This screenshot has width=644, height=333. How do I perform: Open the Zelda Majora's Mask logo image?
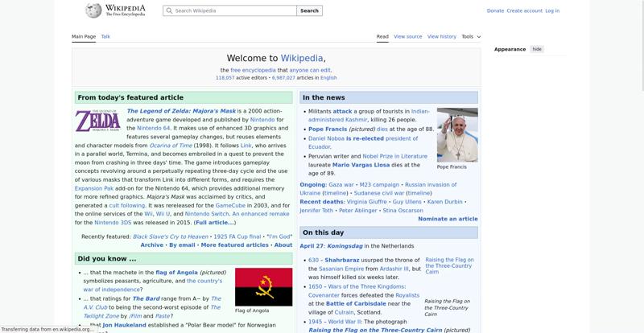tap(97, 121)
